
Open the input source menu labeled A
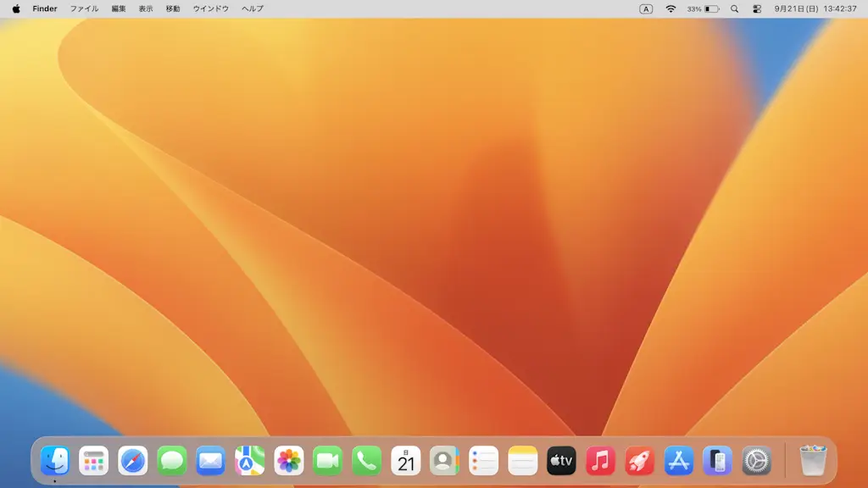[646, 8]
